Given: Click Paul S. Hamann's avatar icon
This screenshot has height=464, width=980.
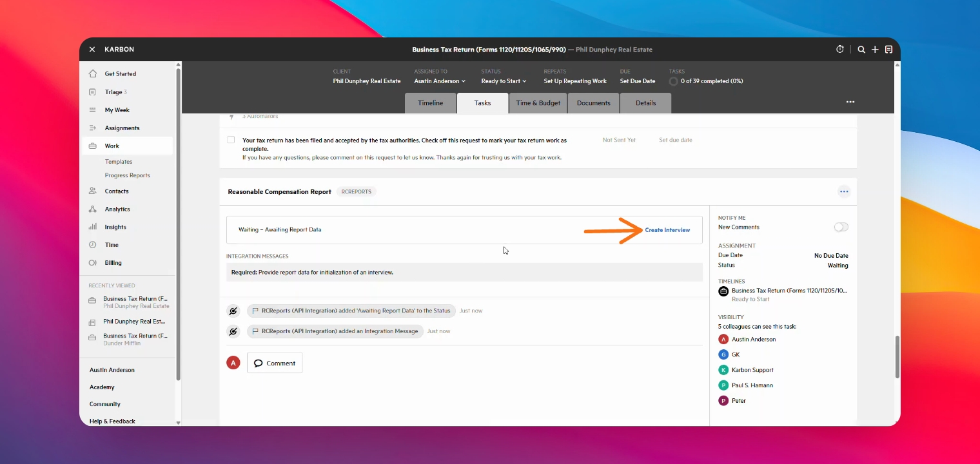Looking at the screenshot, I should point(723,385).
